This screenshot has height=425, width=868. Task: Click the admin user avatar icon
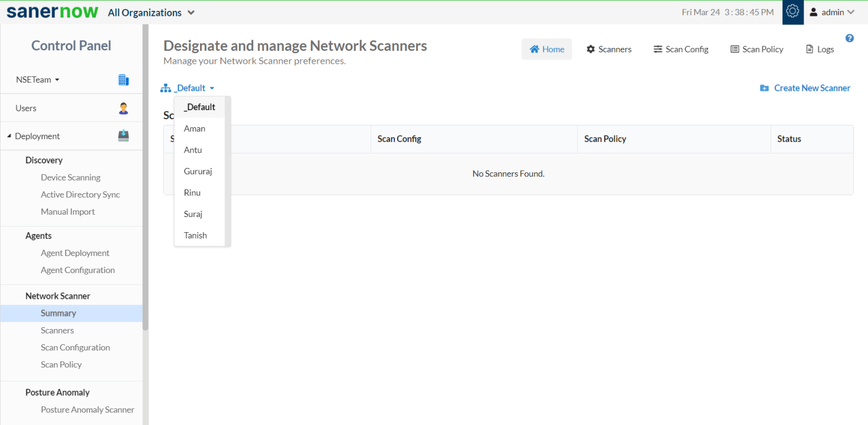point(814,12)
